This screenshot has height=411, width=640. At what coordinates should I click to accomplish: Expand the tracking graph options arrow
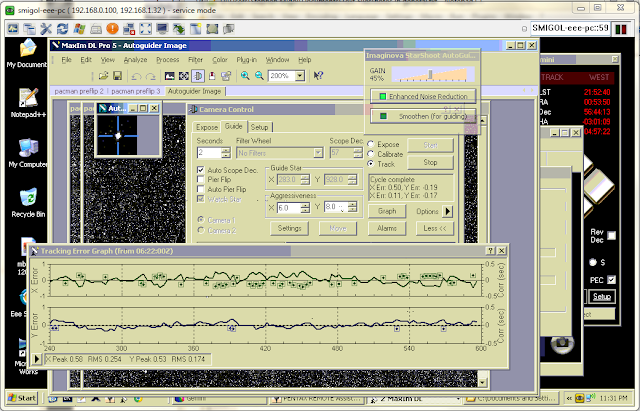pos(37,359)
